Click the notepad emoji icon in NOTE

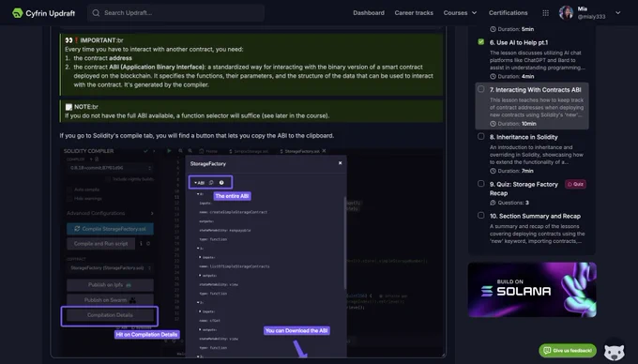point(68,107)
